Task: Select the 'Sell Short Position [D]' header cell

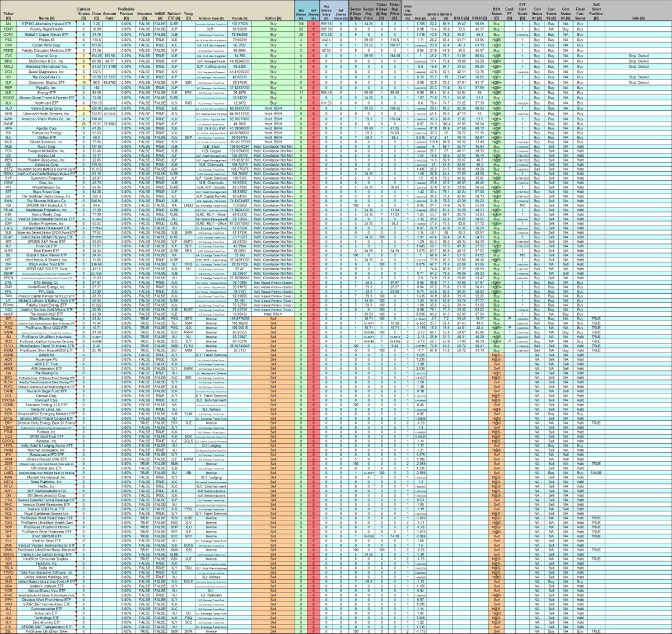Action: [x=596, y=12]
